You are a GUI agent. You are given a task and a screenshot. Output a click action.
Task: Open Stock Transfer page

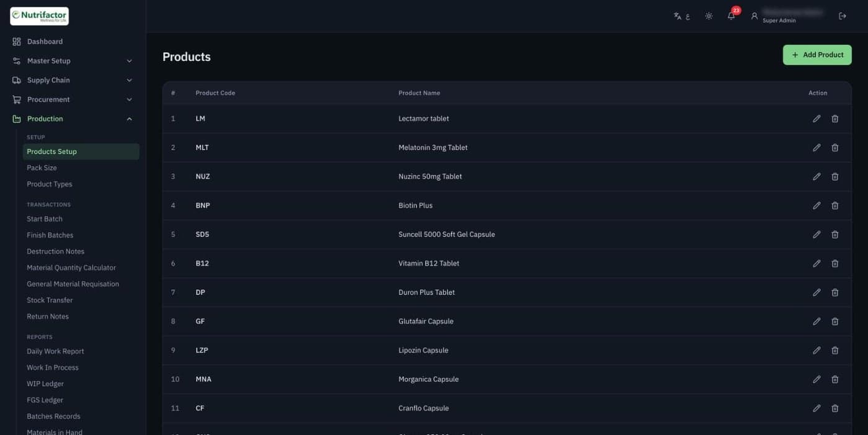50,300
